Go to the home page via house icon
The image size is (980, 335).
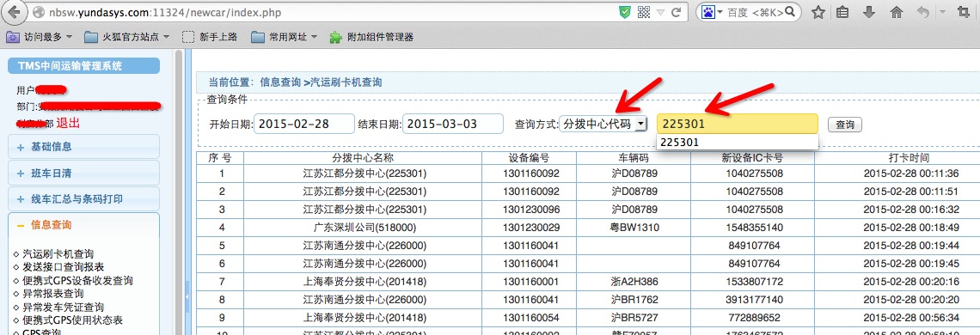click(x=897, y=12)
